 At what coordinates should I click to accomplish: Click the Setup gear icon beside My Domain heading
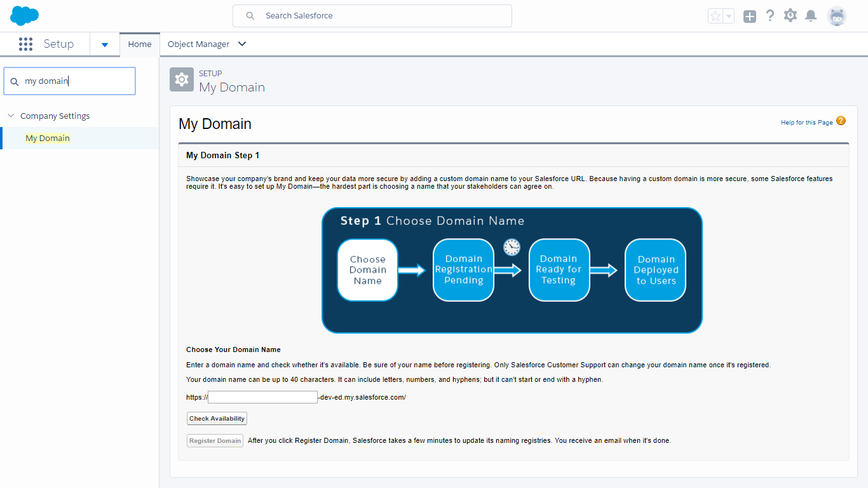pyautogui.click(x=182, y=79)
